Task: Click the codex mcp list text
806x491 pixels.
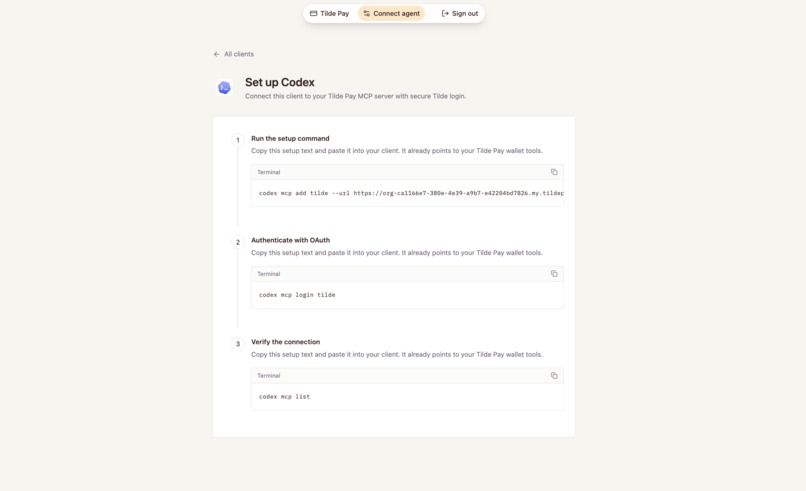Action: point(284,397)
